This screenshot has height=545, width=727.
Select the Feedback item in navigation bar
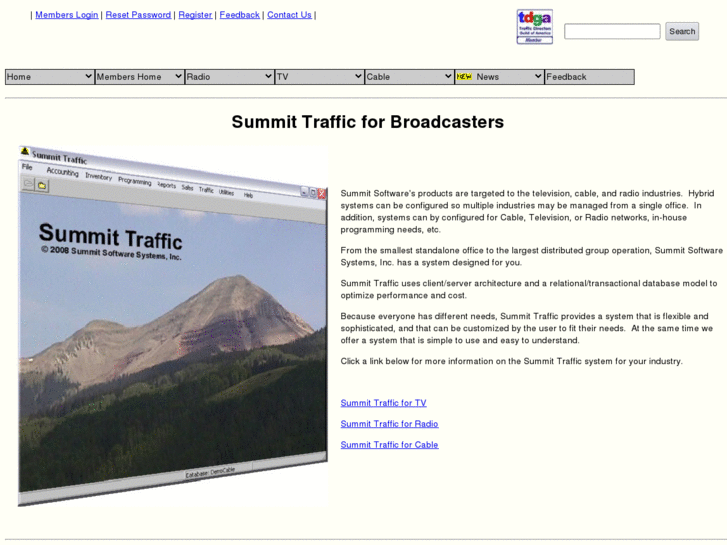[589, 77]
